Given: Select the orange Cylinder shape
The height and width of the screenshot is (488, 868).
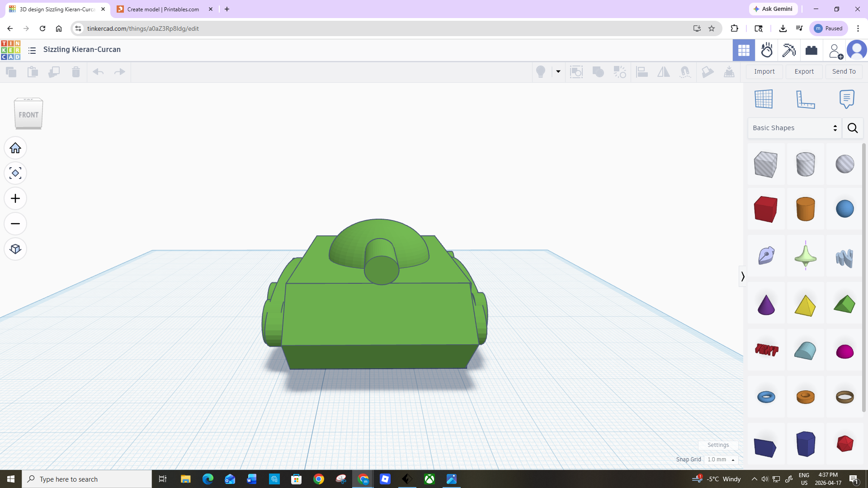Looking at the screenshot, I should (805, 209).
